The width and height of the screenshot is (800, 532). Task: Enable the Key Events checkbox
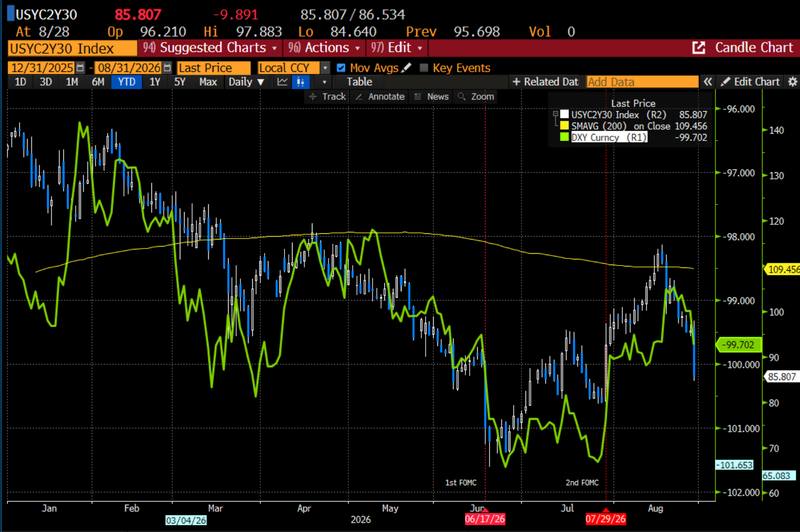pos(423,68)
